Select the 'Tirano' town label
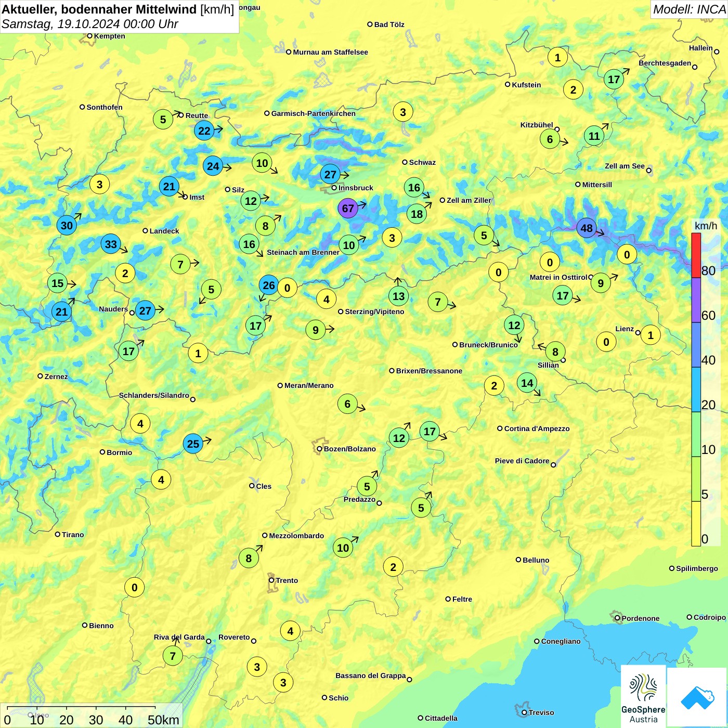This screenshot has height=728, width=728. pos(73,535)
